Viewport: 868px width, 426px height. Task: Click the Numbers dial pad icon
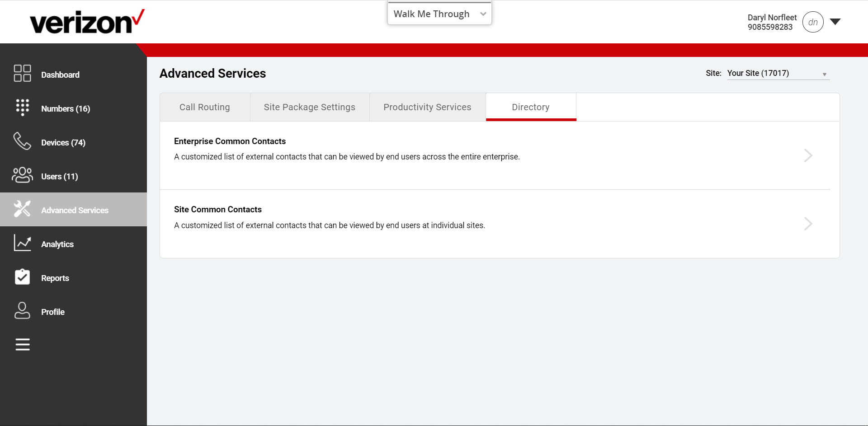click(22, 108)
